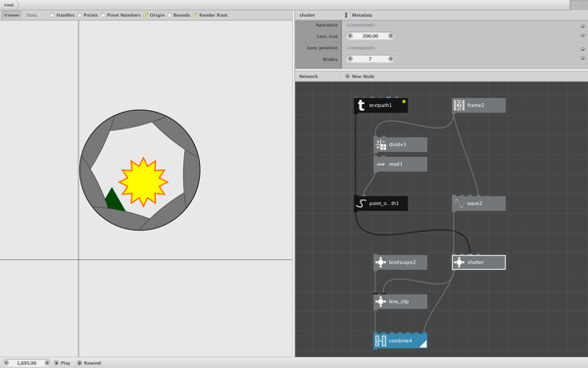Click the frame number field 1,695.00
This screenshot has width=588, height=368.
pyautogui.click(x=26, y=363)
